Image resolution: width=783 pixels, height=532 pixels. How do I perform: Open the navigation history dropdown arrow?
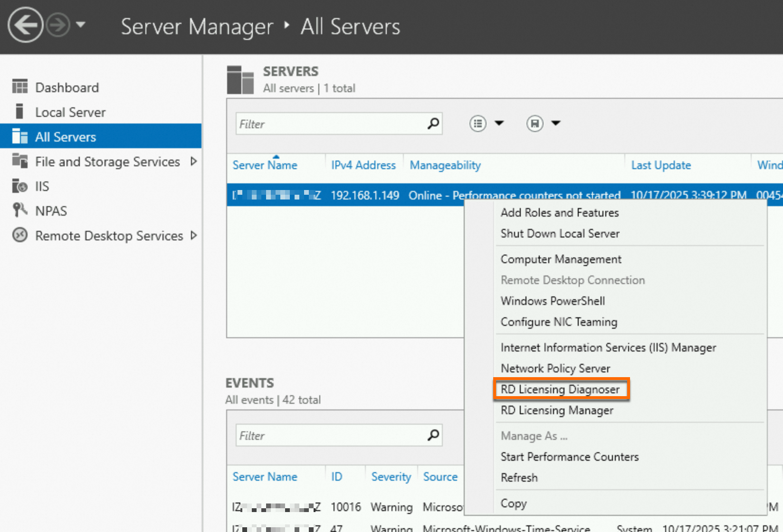pos(81,24)
